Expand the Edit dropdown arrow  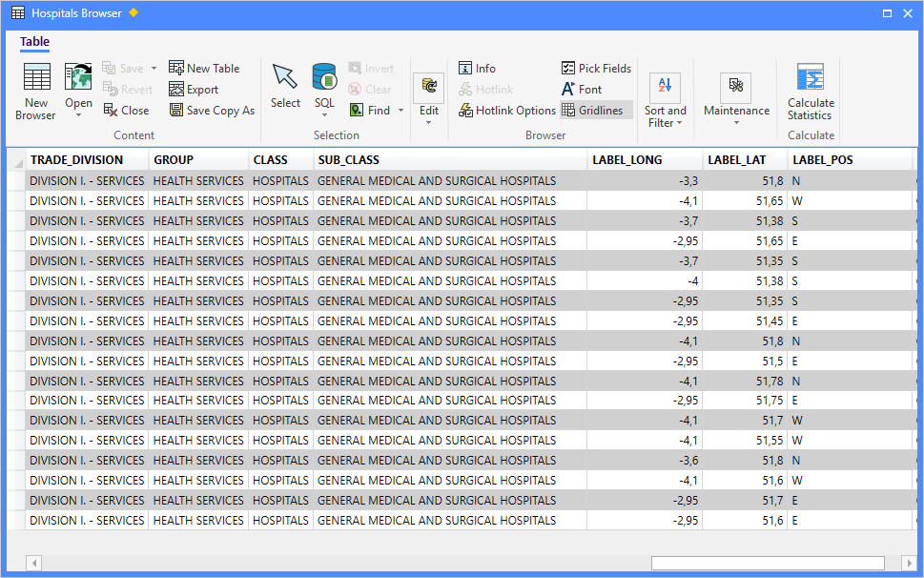tap(428, 123)
